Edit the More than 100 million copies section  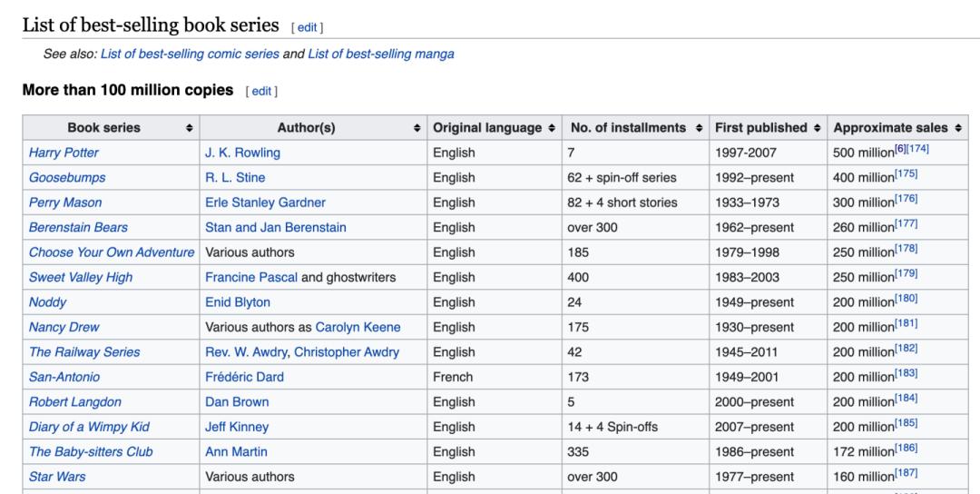(261, 91)
